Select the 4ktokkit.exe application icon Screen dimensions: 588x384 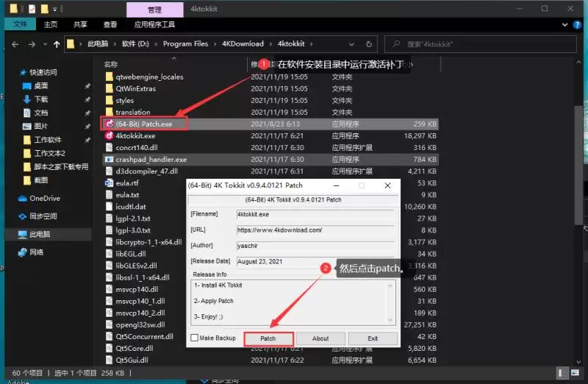point(109,135)
